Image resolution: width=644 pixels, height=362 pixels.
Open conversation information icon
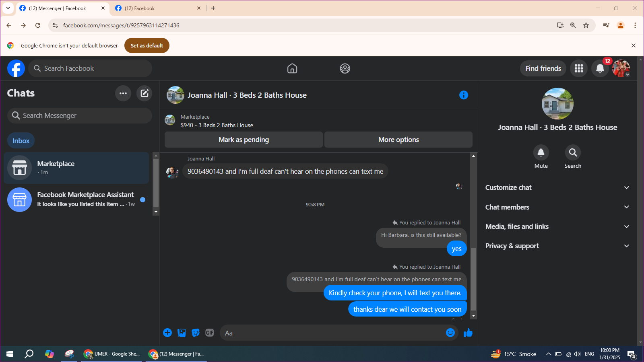coord(464,95)
